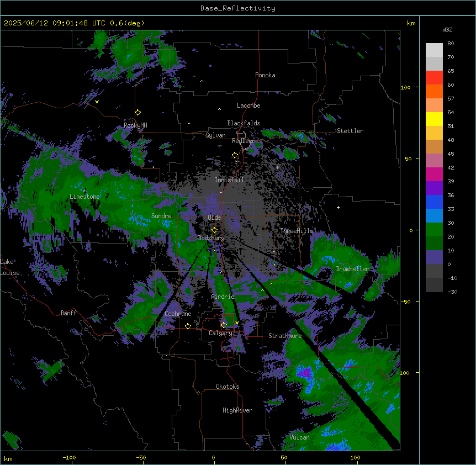Click the Cochrane label

[x=178, y=314]
